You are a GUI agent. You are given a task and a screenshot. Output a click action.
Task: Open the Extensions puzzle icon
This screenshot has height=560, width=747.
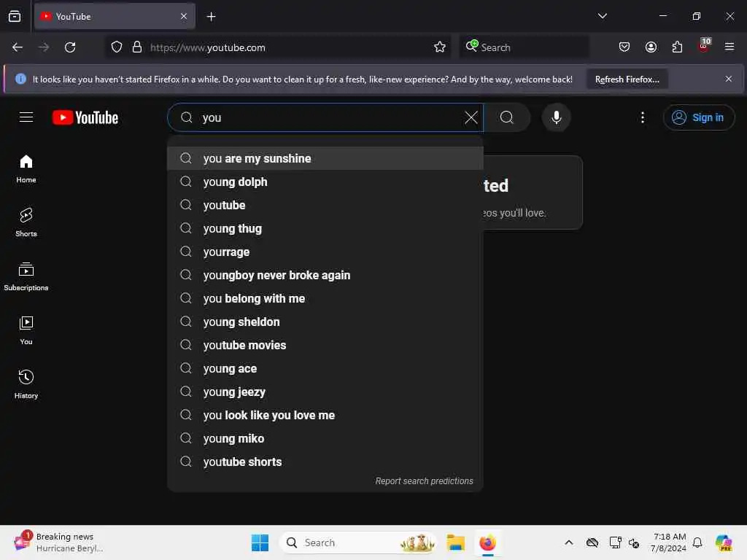pyautogui.click(x=677, y=47)
